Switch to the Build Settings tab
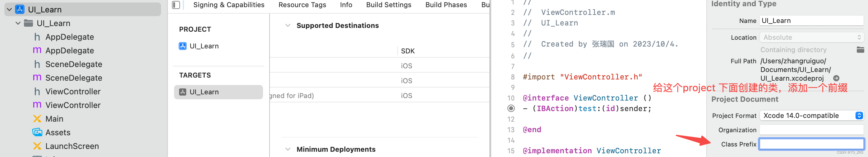Viewport: 868px width, 157px height. point(389,5)
